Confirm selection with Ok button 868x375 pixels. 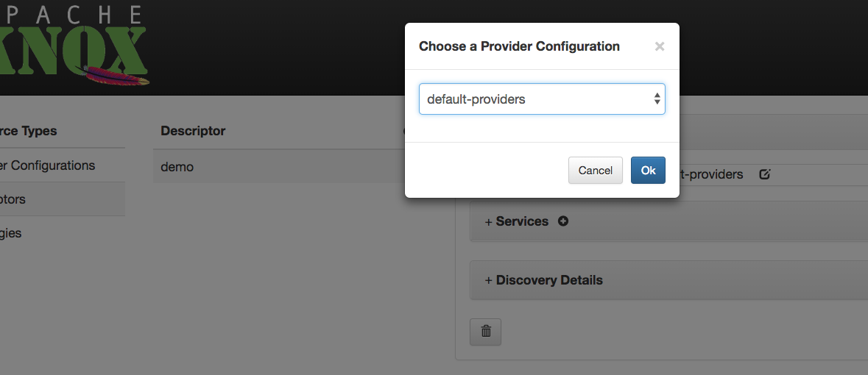click(x=648, y=170)
